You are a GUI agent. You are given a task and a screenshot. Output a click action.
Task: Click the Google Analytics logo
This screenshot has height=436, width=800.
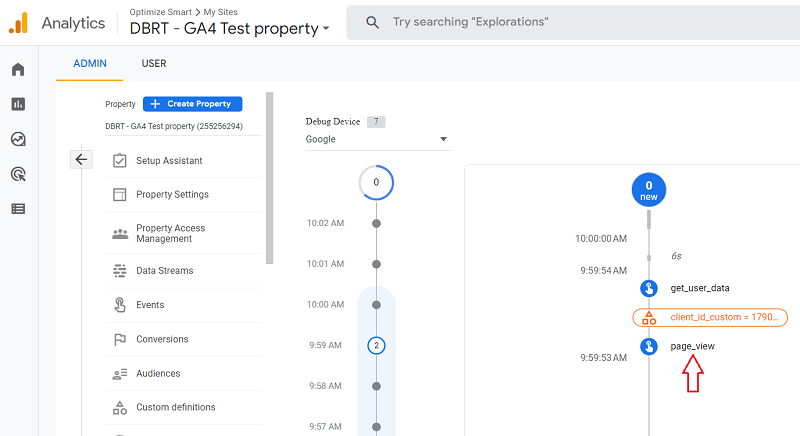pos(18,23)
